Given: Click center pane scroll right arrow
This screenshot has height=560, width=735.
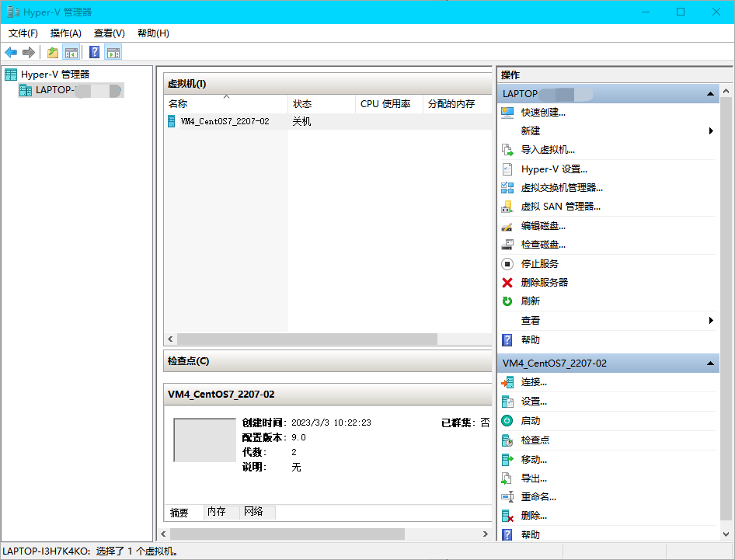Looking at the screenshot, I should click(x=485, y=534).
